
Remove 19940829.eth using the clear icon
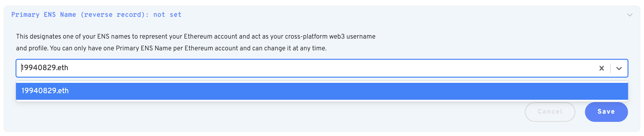point(601,68)
